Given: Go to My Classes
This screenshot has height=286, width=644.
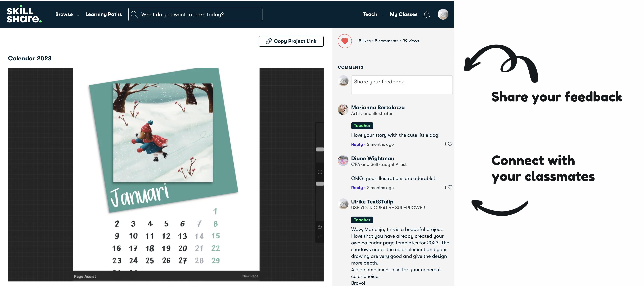Looking at the screenshot, I should coord(404,14).
